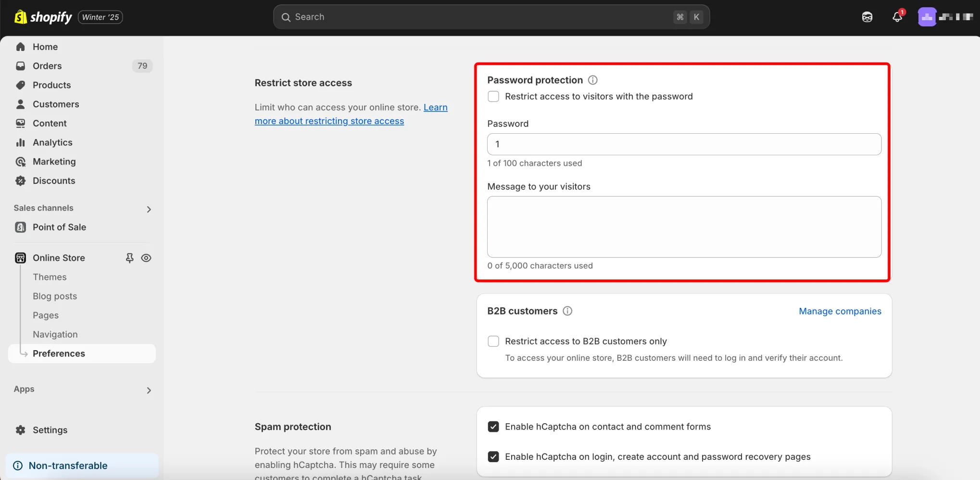View the online store via eye icon
Screen dimensions: 980x480
pyautogui.click(x=146, y=258)
